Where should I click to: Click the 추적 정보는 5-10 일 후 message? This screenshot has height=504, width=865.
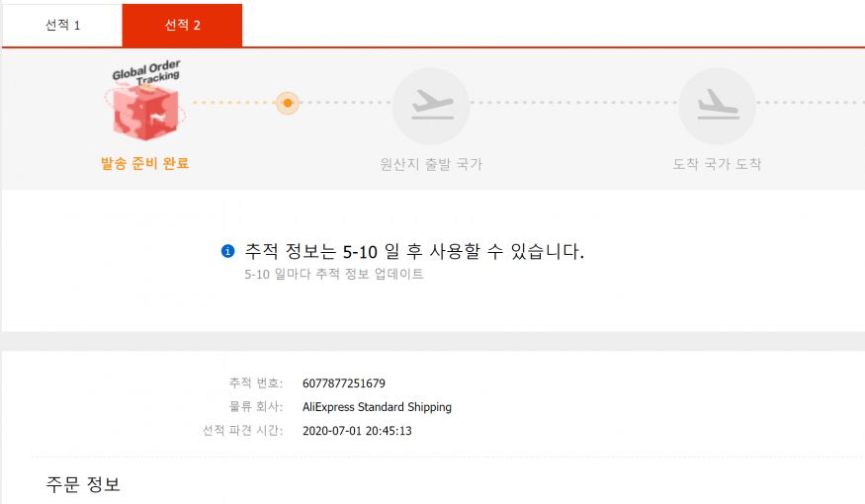(413, 251)
